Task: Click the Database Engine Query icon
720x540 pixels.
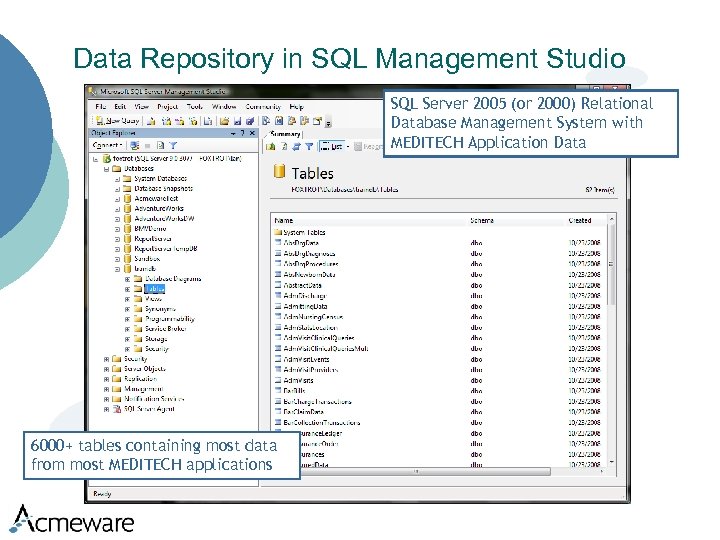Action: click(152, 121)
